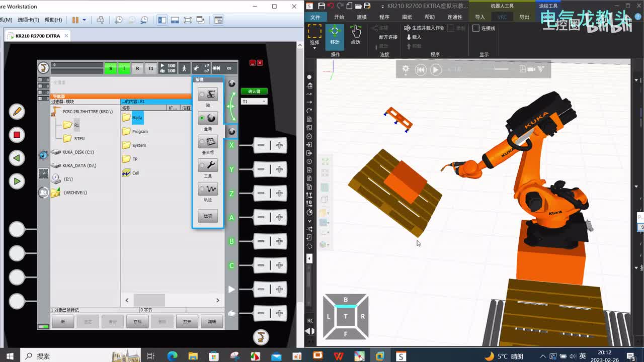Viewport: 644px width, 362px height.
Task: Open the KUKA main menu robot icon
Action: [44, 68]
